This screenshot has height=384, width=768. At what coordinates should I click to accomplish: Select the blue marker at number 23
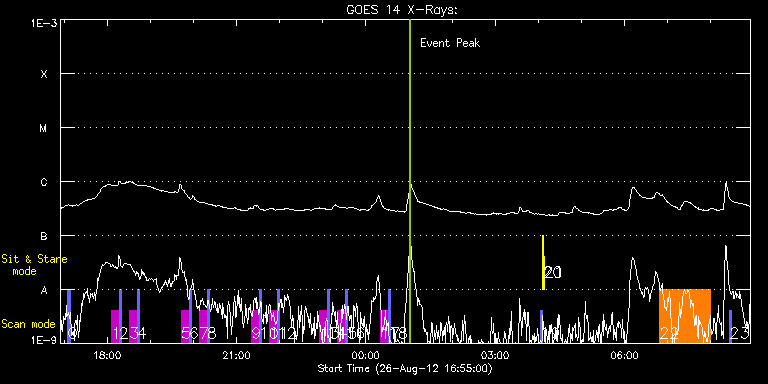click(x=730, y=326)
